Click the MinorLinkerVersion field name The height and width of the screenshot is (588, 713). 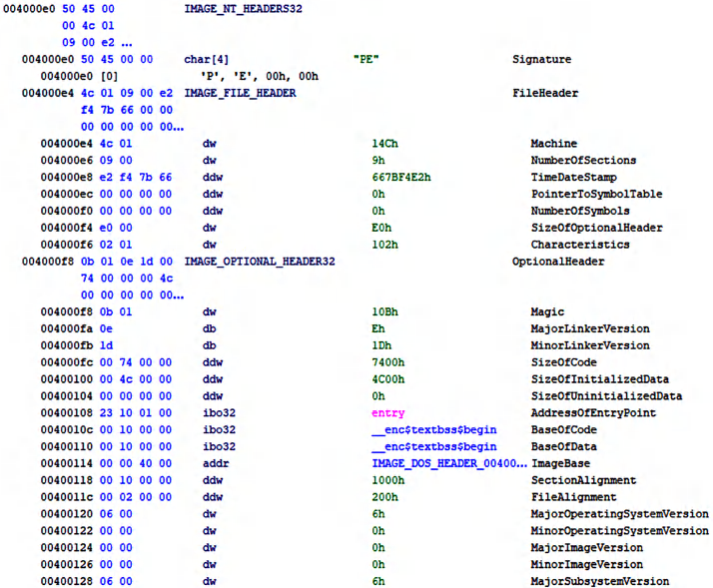[x=590, y=345]
